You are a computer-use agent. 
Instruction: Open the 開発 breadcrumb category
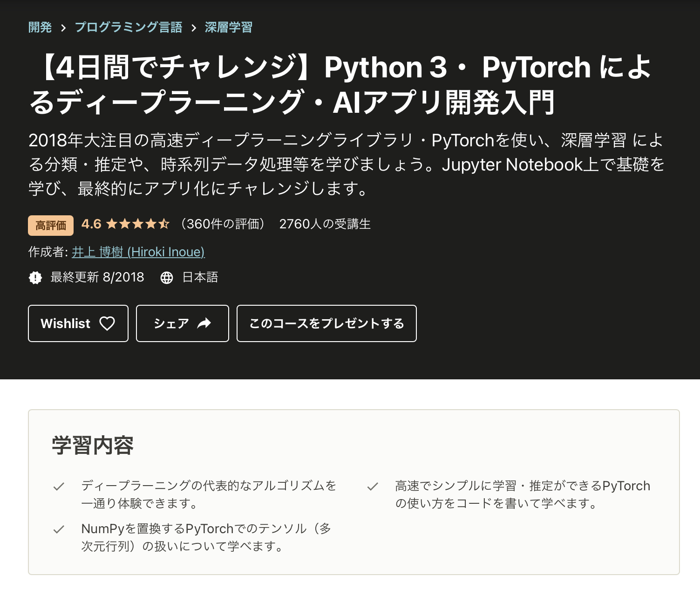tap(40, 27)
